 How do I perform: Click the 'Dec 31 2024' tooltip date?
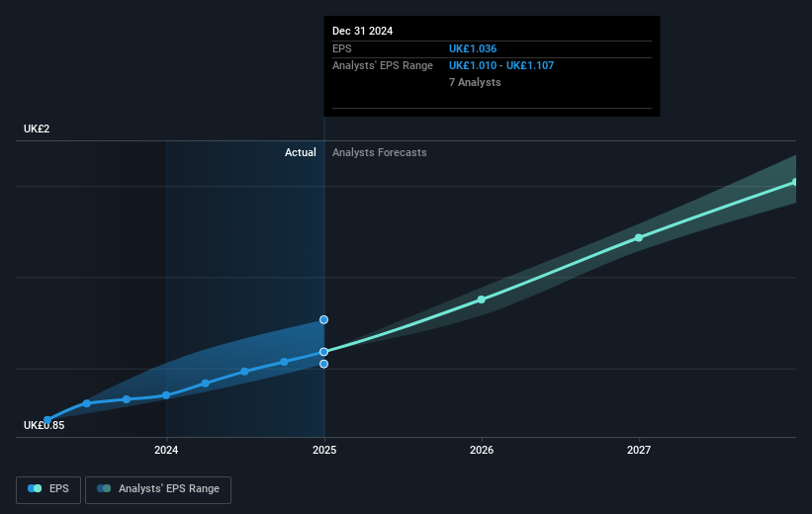coord(363,31)
